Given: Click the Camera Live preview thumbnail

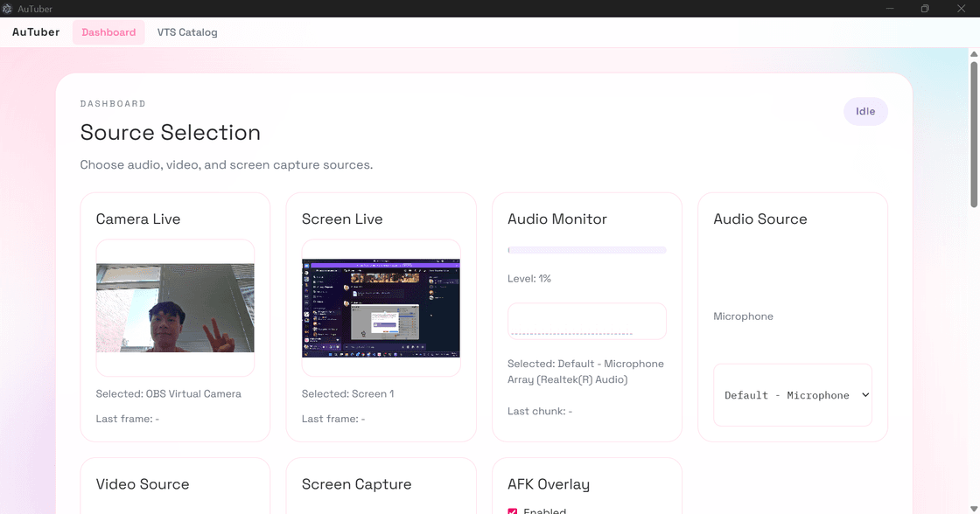Looking at the screenshot, I should click(x=175, y=308).
